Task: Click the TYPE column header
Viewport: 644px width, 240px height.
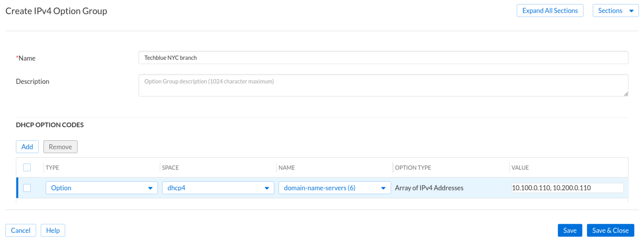Action: [x=52, y=168]
